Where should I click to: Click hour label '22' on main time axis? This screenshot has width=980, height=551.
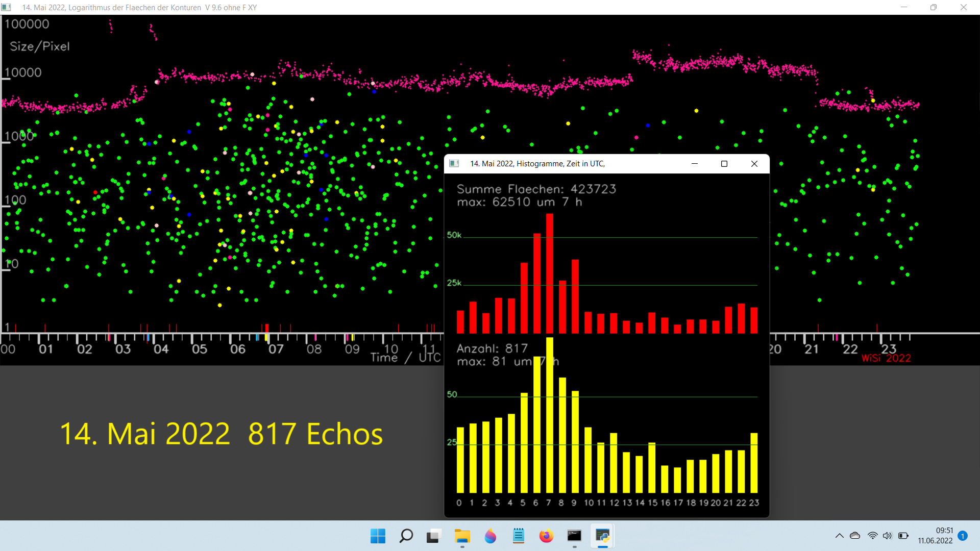pyautogui.click(x=850, y=349)
